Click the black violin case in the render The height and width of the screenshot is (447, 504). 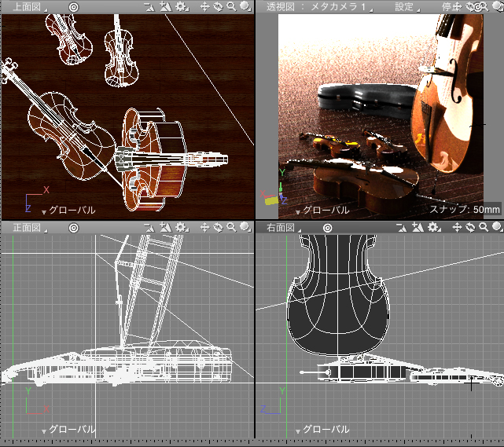click(x=366, y=100)
